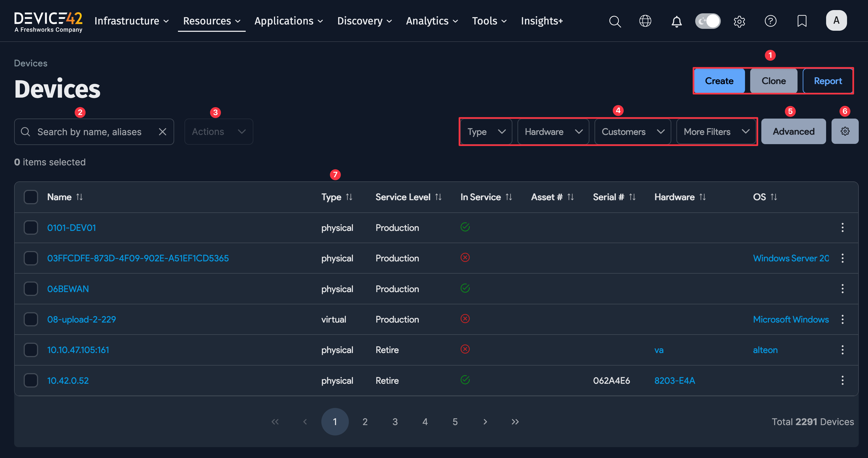Open the Actions dropdown
The width and height of the screenshot is (868, 458).
coord(218,131)
